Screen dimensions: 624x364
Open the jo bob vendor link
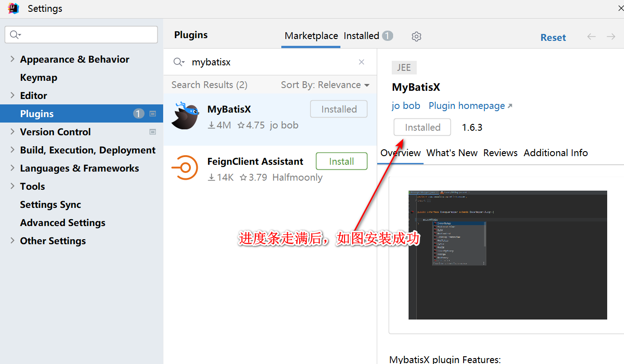click(x=406, y=106)
